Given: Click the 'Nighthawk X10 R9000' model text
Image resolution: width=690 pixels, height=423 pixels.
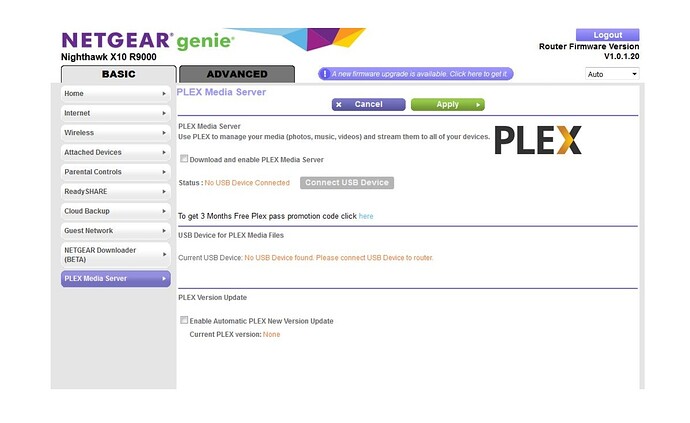Looking at the screenshot, I should click(x=109, y=57).
